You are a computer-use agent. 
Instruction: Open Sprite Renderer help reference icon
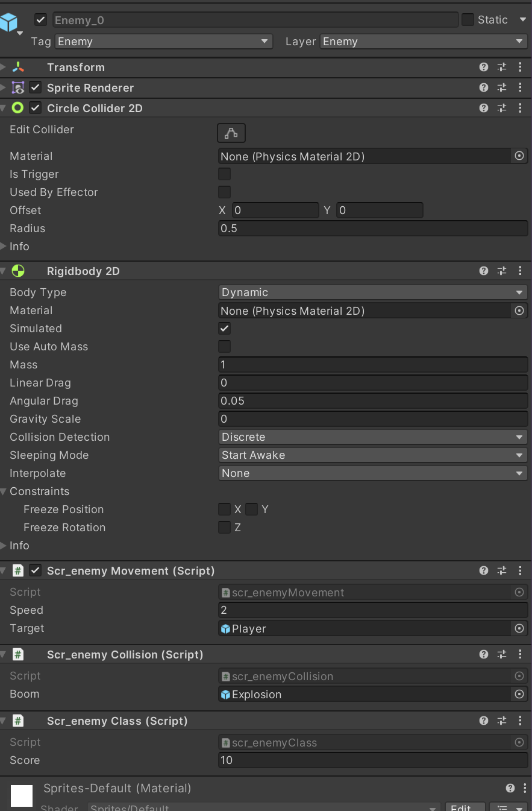[x=483, y=87]
